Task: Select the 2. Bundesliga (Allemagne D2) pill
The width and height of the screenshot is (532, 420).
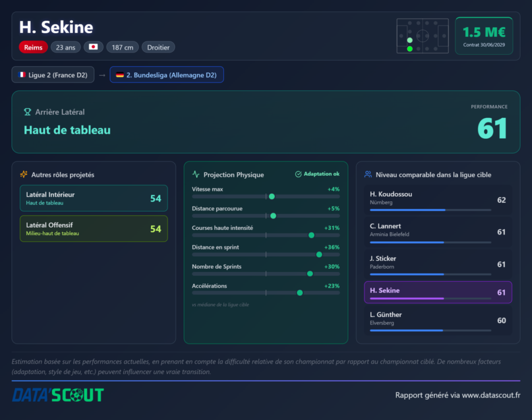Action: pos(167,75)
